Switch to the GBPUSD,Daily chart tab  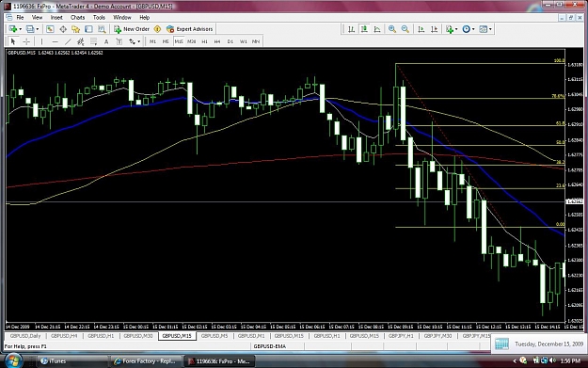pyautogui.click(x=25, y=336)
